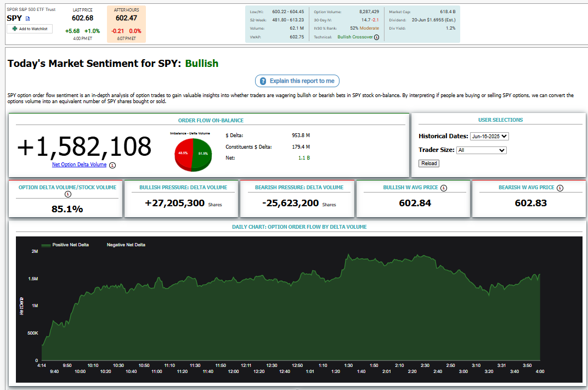This screenshot has width=588, height=390.
Task: Click the 953.8 M $ Delta value
Action: click(301, 135)
